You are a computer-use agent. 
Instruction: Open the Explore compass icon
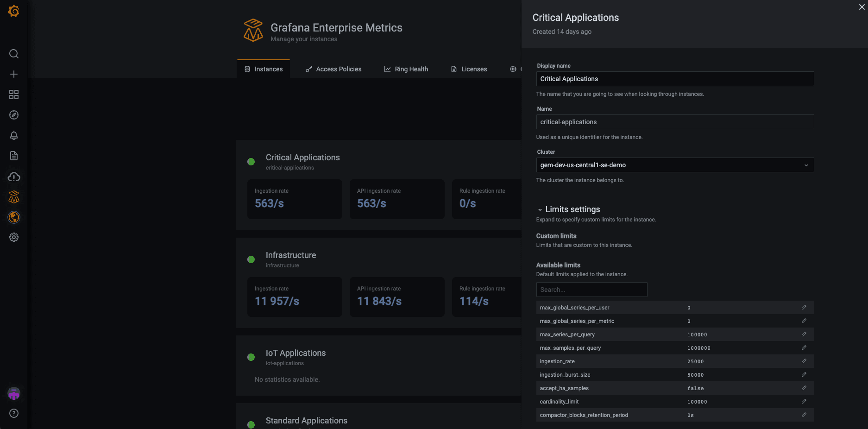pos(14,115)
